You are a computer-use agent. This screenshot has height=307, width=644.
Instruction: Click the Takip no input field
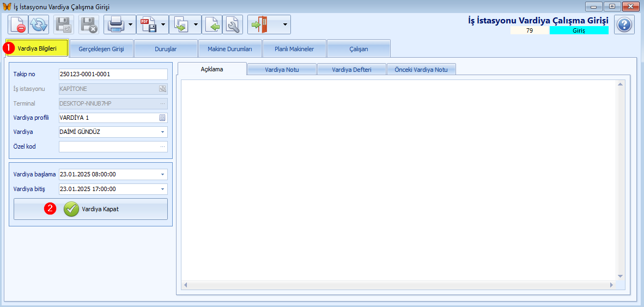112,74
